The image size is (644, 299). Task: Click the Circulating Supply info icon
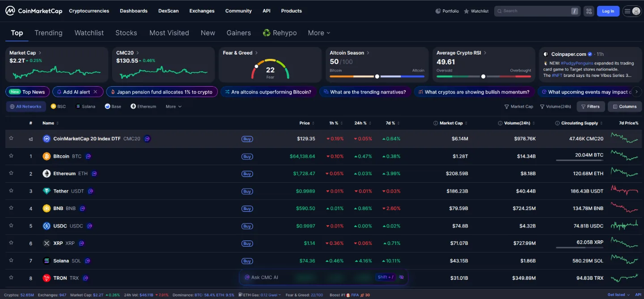[557, 123]
